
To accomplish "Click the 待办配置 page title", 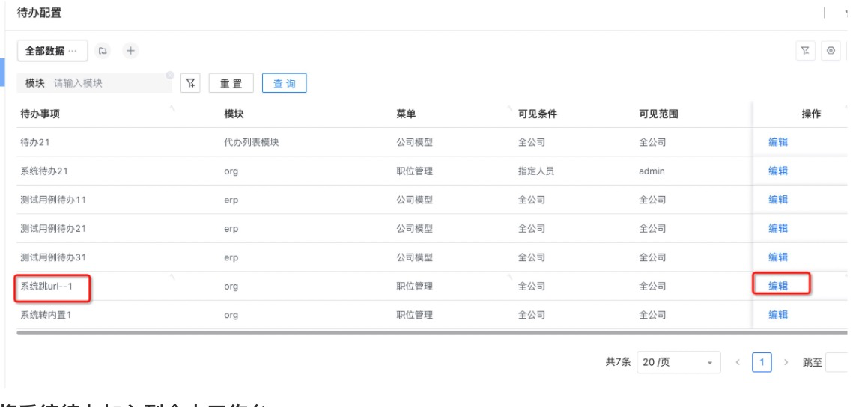I will pyautogui.click(x=39, y=13).
